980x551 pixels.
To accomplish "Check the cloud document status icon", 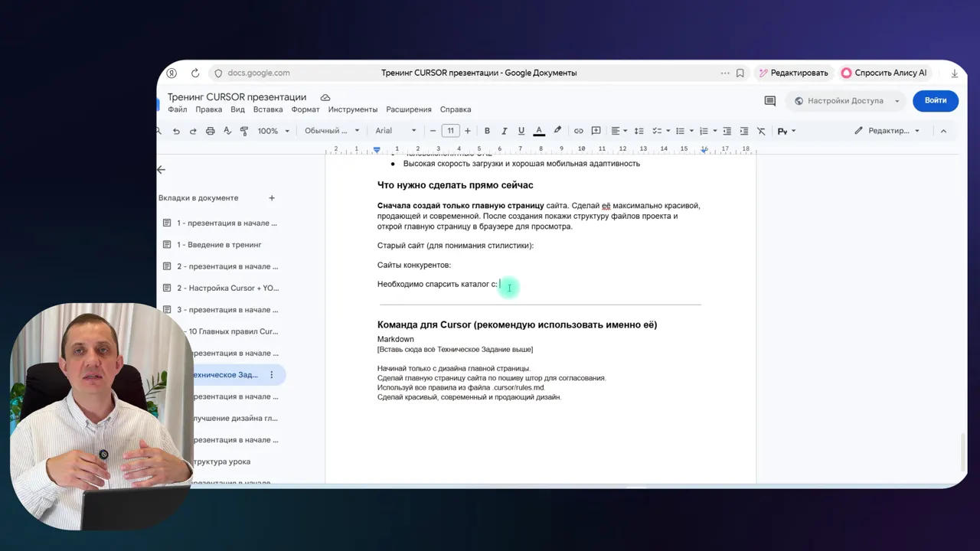I will coord(325,97).
